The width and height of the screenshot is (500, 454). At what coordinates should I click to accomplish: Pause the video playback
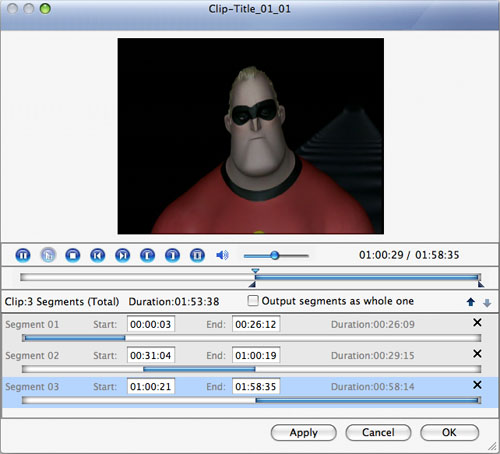click(x=23, y=255)
